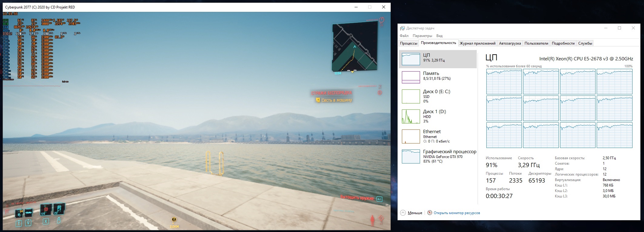Screen dimensions: 644x232
Task: Click the 8,5/31,8 ГБ (27%) memory text
Action: [x=437, y=79]
